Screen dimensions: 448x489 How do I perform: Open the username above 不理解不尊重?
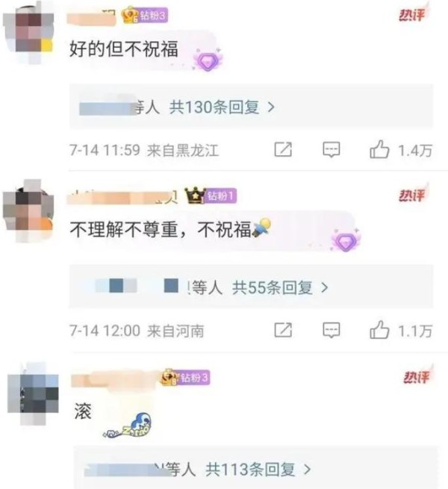pyautogui.click(x=122, y=197)
